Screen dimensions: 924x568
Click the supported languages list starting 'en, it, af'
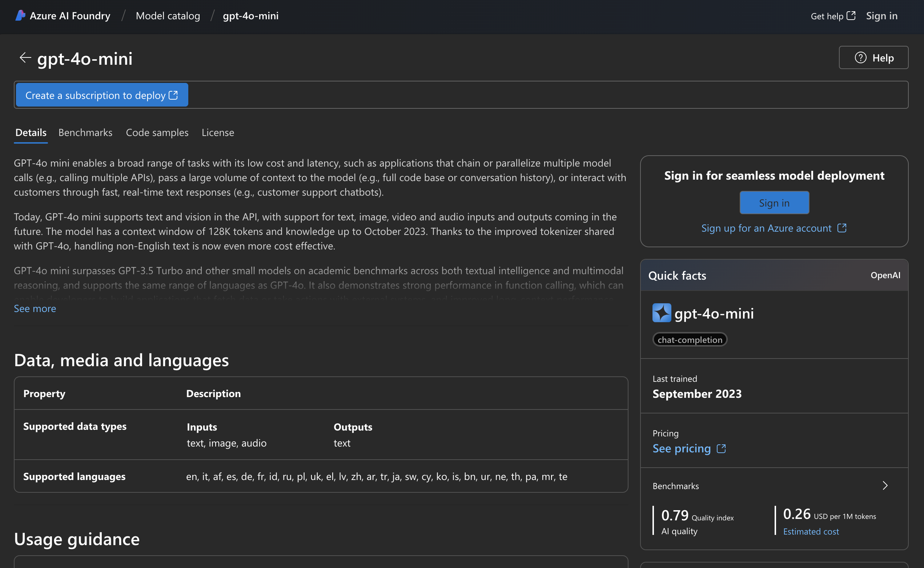coord(377,476)
